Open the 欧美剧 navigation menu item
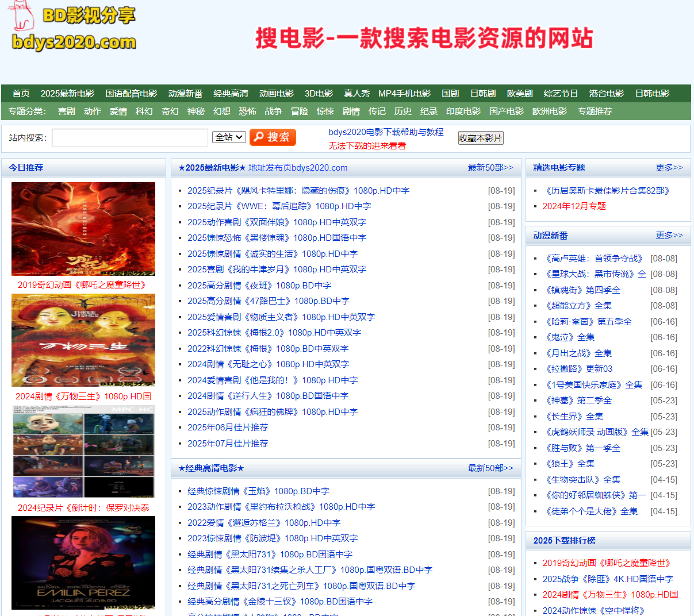Screen dimensions: 694x616 pos(519,94)
